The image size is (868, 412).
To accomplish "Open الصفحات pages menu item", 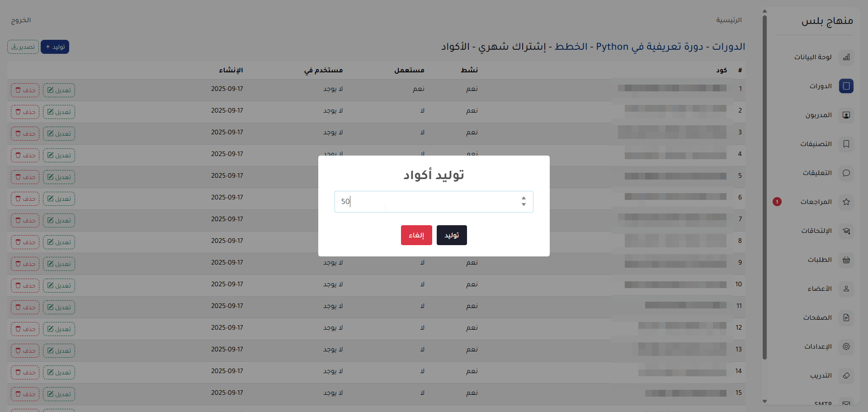I will click(817, 317).
